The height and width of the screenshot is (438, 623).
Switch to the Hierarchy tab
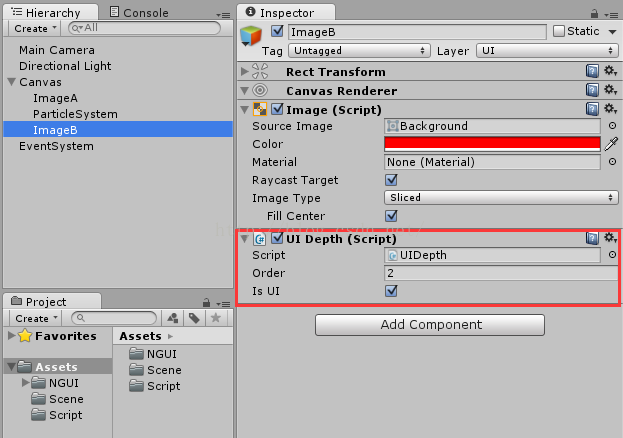click(x=50, y=12)
